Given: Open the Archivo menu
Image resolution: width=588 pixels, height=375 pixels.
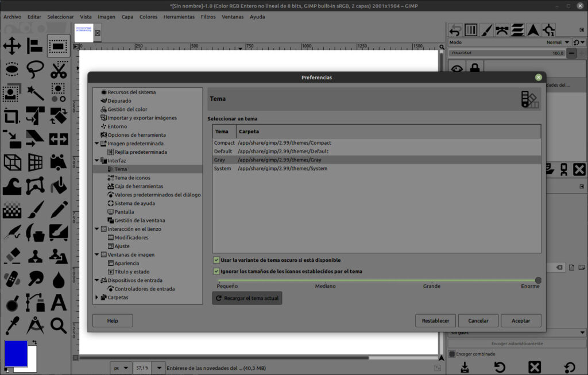Looking at the screenshot, I should pyautogui.click(x=13, y=17).
